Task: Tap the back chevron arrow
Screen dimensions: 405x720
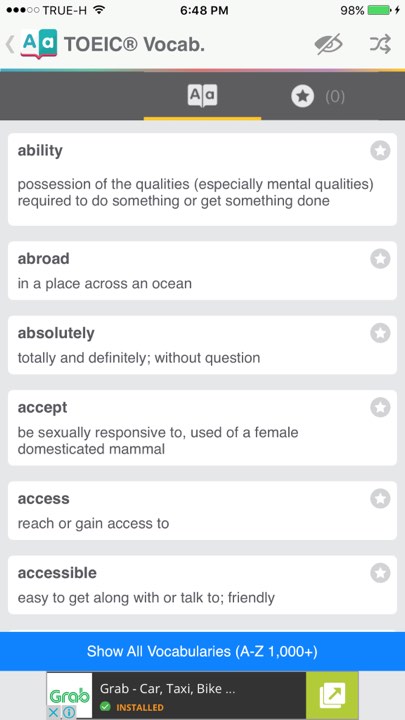Action: 9,44
